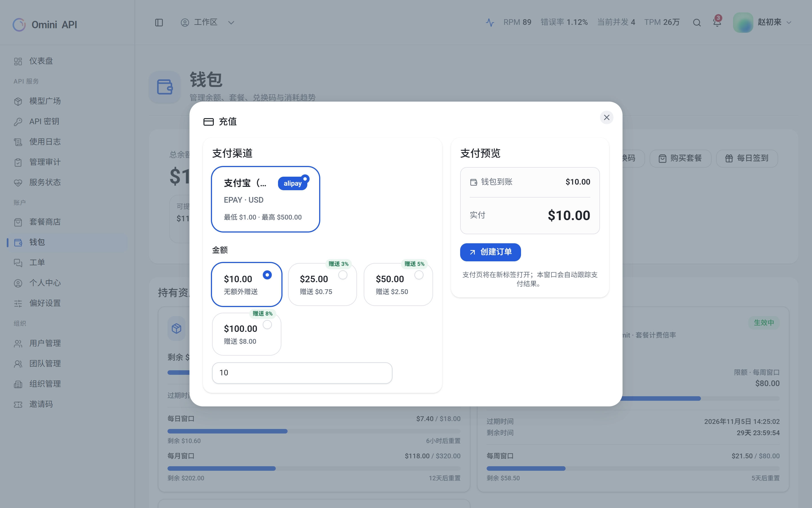Close the 充值 dialog
This screenshot has width=812, height=508.
(607, 117)
